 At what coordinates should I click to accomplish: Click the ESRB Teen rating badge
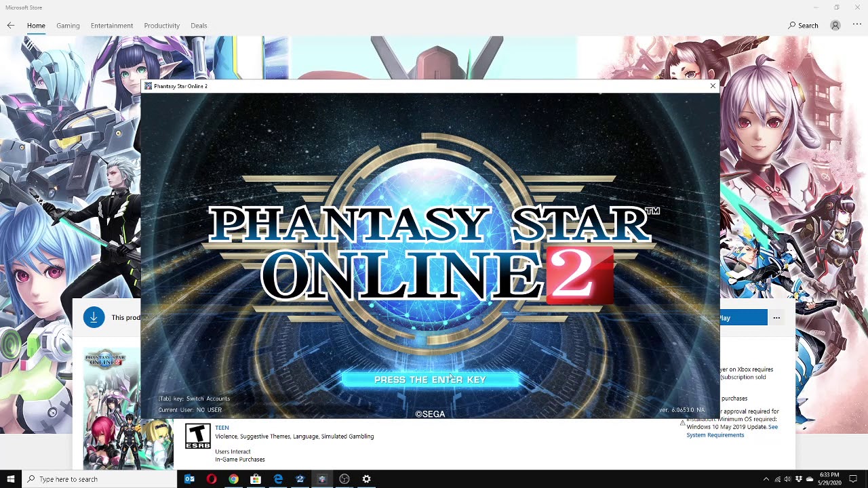197,436
